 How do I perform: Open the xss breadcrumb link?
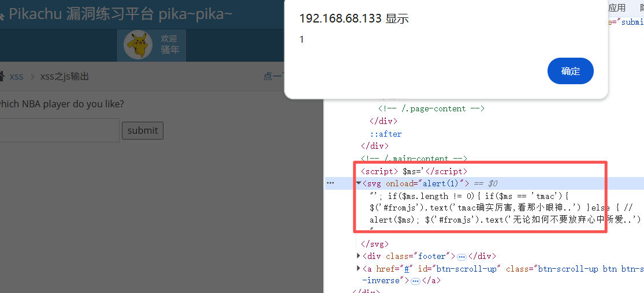click(x=16, y=76)
